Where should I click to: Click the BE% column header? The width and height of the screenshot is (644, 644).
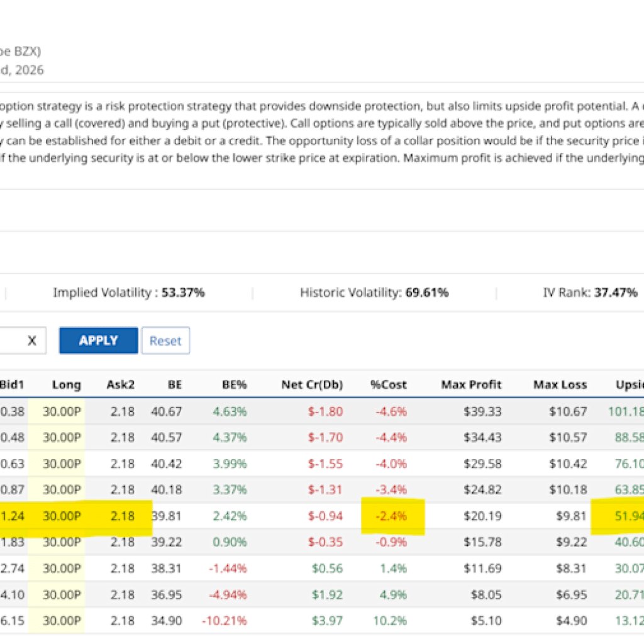point(234,384)
